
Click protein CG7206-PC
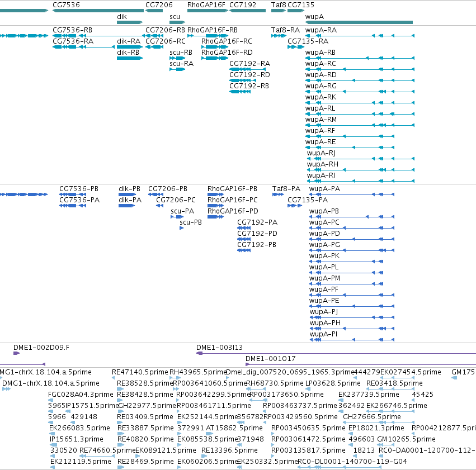(176, 200)
